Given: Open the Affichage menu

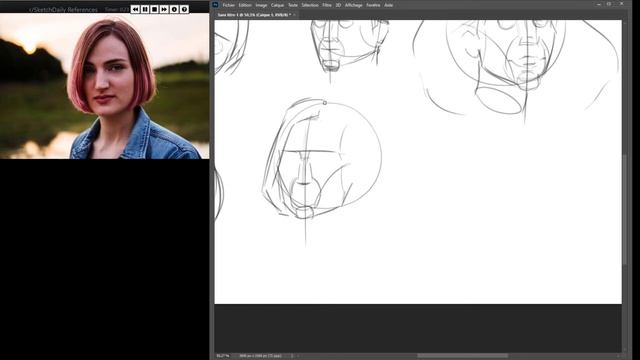Looking at the screenshot, I should point(353,5).
